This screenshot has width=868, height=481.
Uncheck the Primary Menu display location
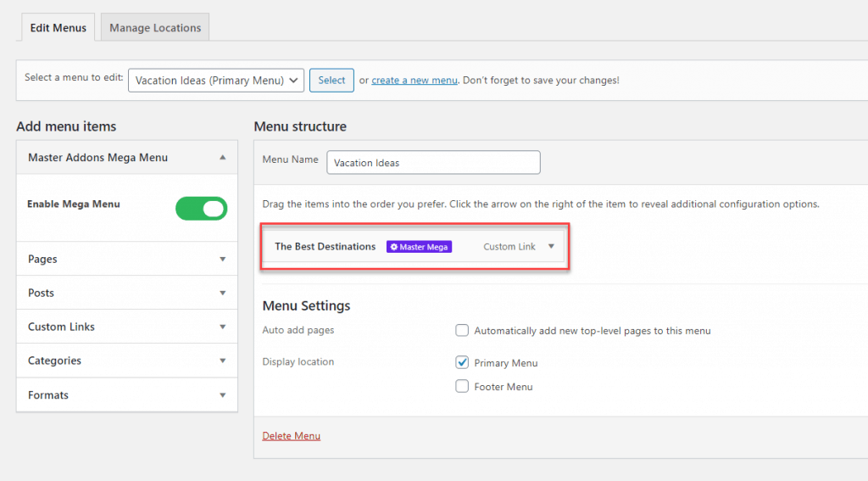(462, 363)
